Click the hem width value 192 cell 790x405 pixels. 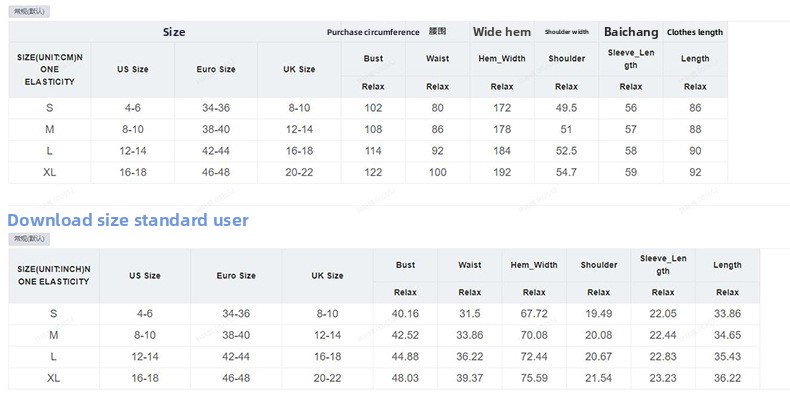coord(502,172)
